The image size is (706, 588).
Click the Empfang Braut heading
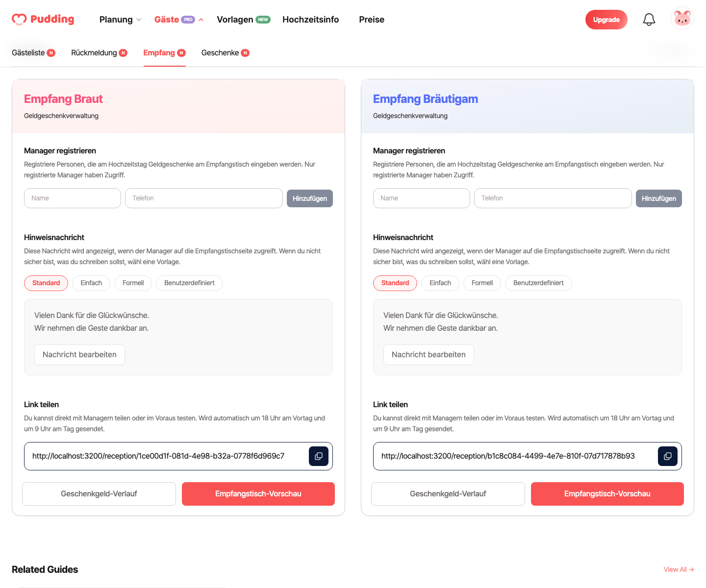pyautogui.click(x=63, y=99)
